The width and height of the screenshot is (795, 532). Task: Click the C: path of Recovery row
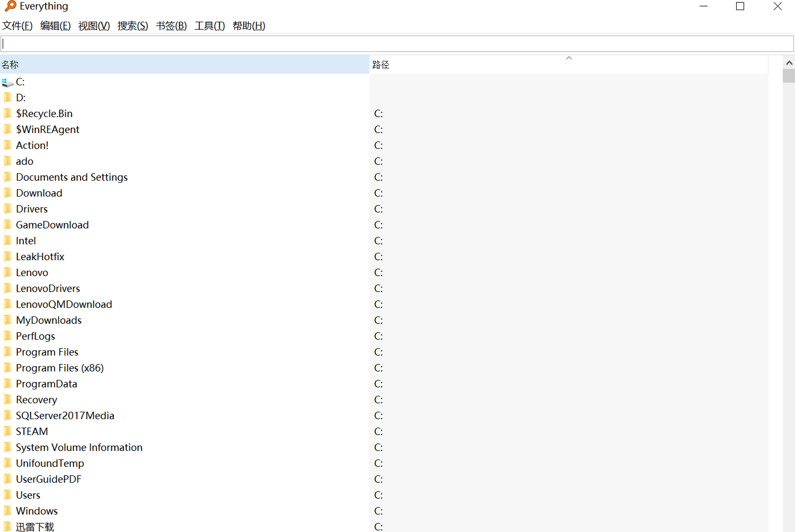pos(378,400)
